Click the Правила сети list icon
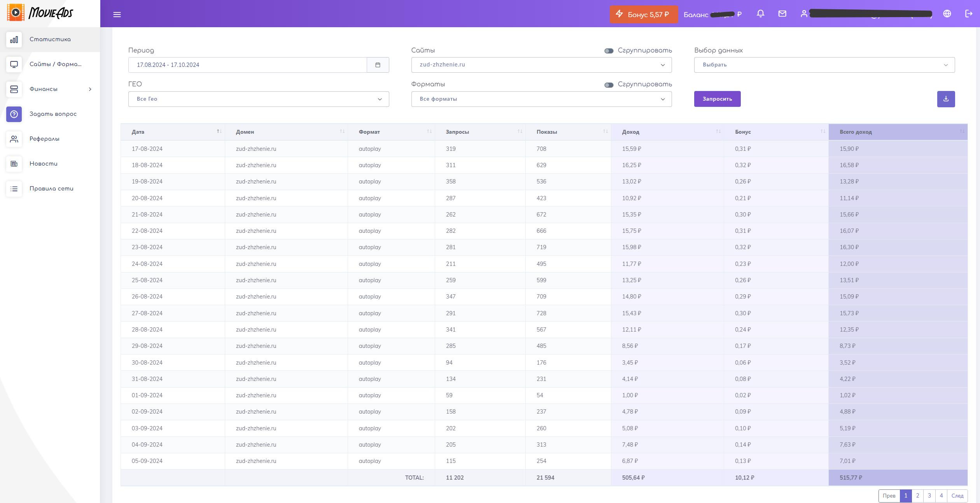The height and width of the screenshot is (503, 980). point(14,189)
